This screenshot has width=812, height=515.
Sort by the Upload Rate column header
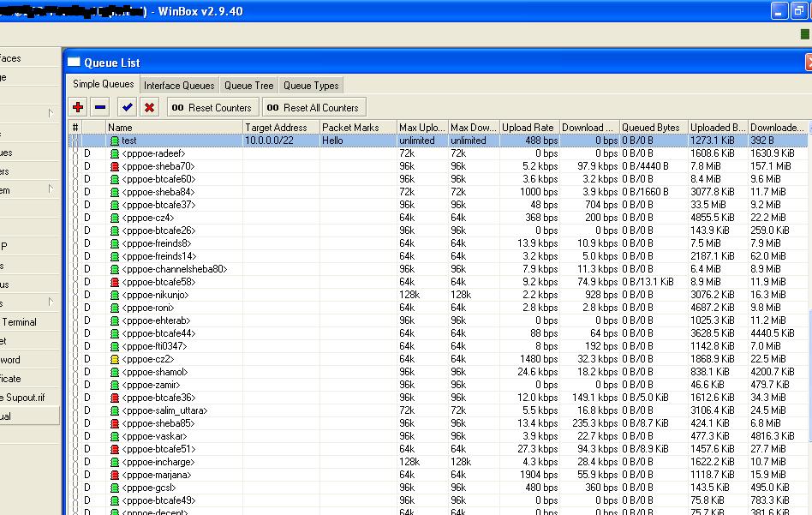point(529,127)
